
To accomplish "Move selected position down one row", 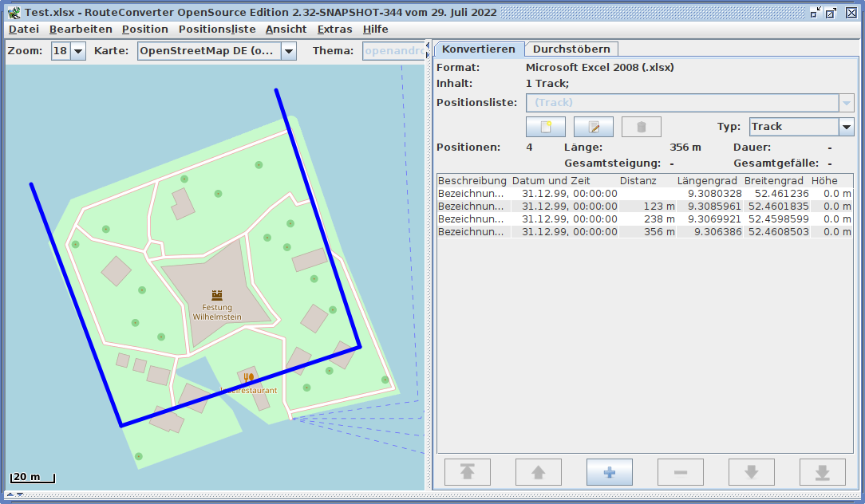I will pyautogui.click(x=752, y=472).
